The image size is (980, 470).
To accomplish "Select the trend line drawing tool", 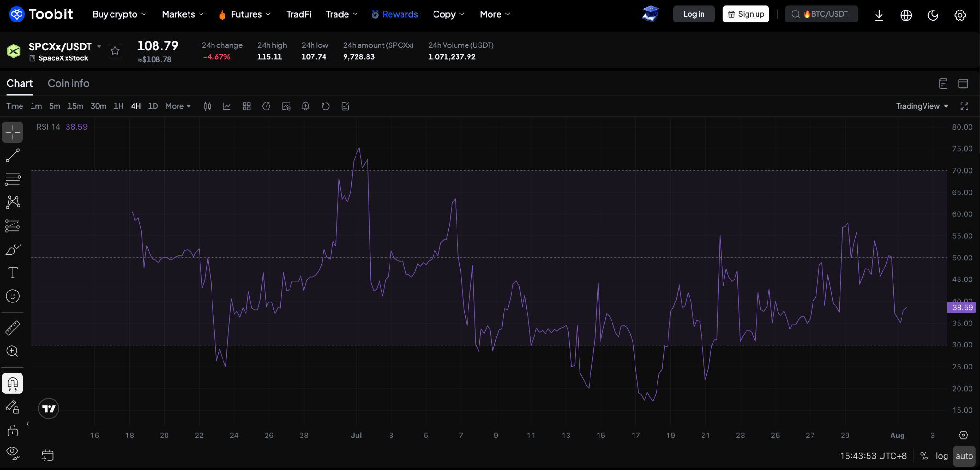I will click(x=12, y=155).
